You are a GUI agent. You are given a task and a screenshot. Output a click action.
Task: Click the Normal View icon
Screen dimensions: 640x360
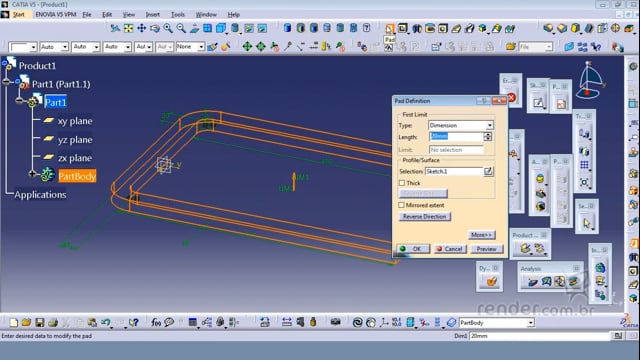[x=194, y=28]
